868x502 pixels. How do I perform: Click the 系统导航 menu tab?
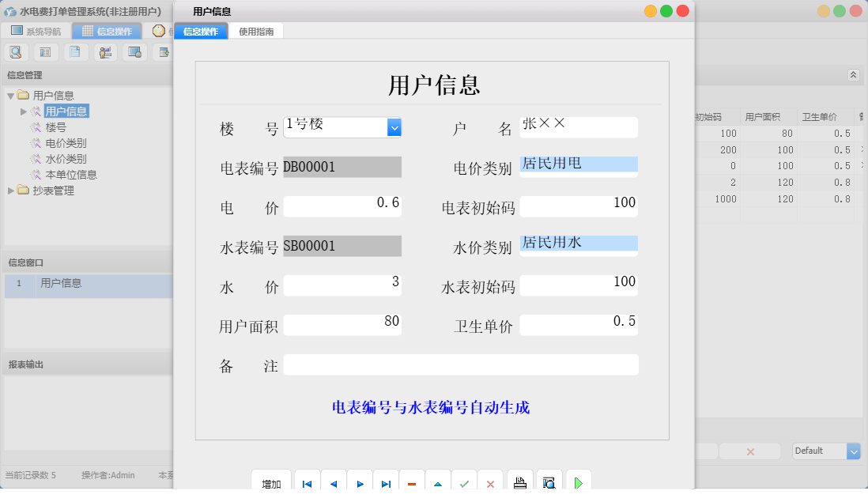pyautogui.click(x=38, y=30)
